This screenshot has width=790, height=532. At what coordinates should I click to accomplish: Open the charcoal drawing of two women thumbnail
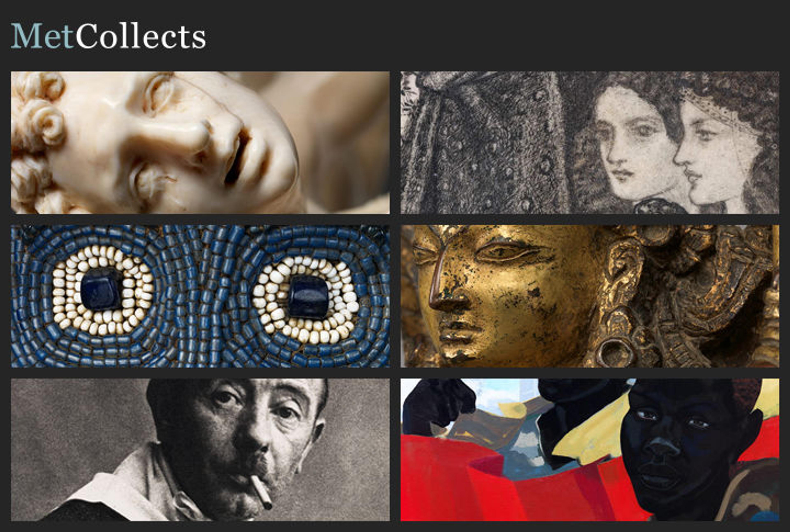point(590,143)
